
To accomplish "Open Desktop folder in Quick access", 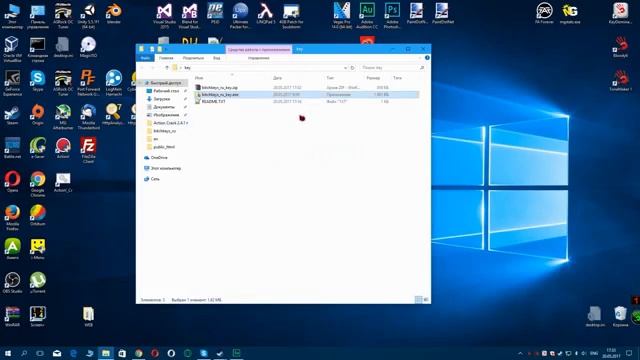I will click(x=166, y=91).
